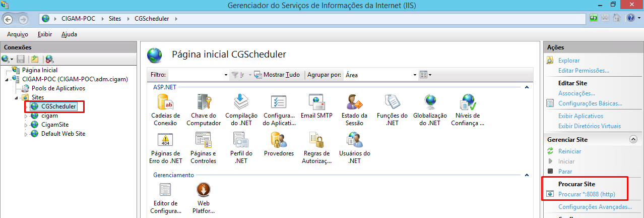Click Parar site action

[x=565, y=172]
